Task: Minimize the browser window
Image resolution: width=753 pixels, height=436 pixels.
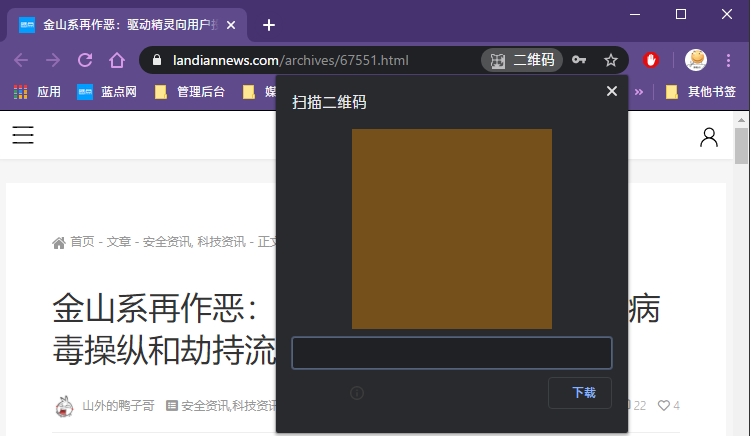Action: (635, 14)
